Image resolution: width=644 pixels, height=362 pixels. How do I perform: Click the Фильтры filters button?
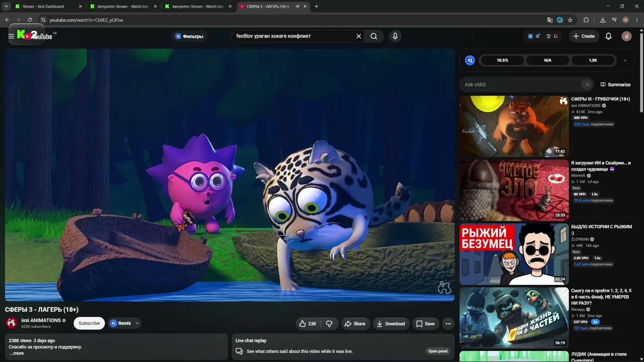click(x=189, y=36)
